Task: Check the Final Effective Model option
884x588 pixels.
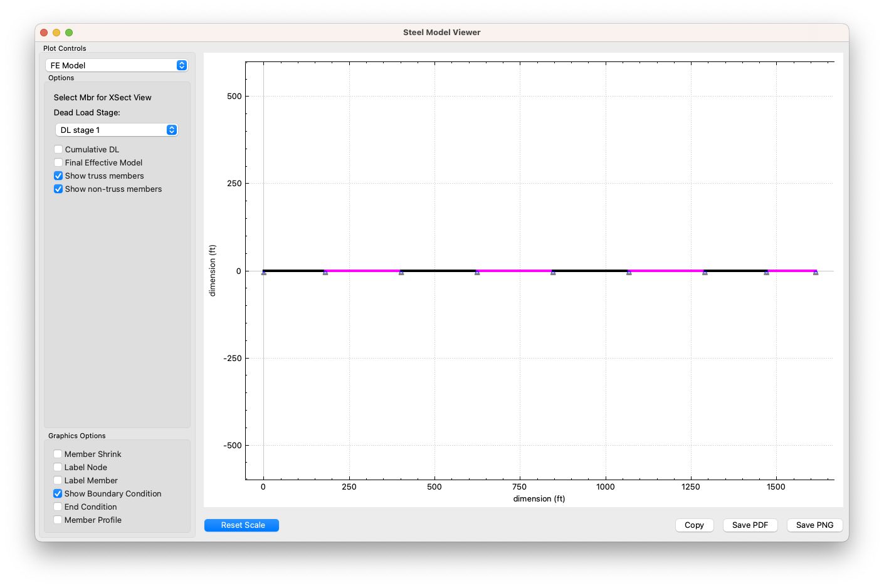Action: pyautogui.click(x=58, y=162)
